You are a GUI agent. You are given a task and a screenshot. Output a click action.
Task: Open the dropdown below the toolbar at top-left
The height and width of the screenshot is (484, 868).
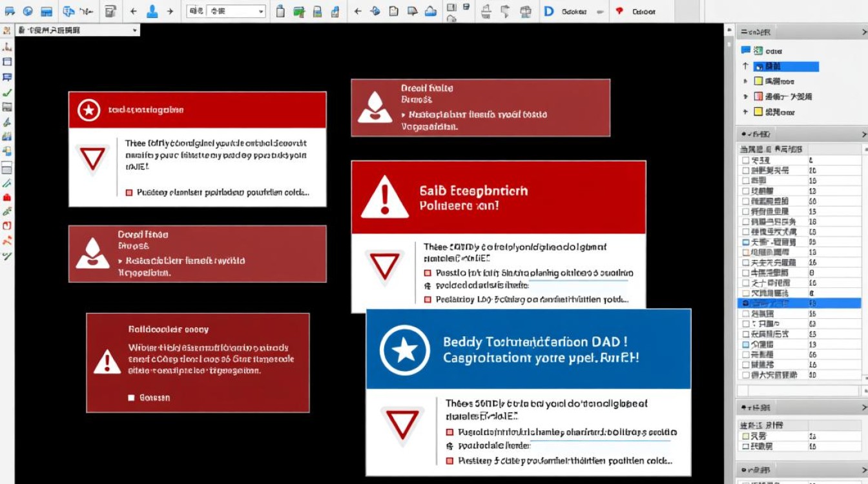(77, 30)
